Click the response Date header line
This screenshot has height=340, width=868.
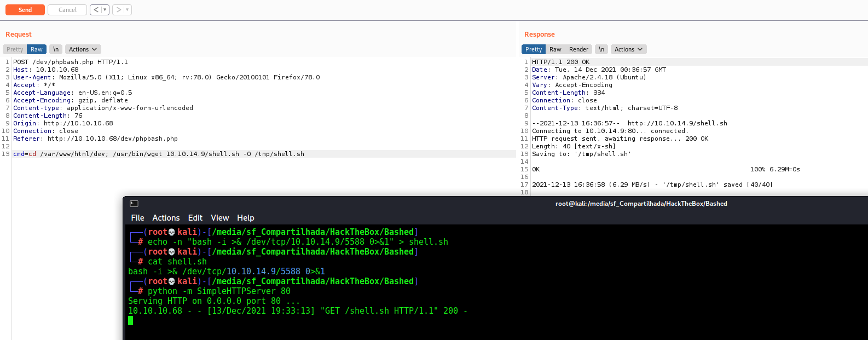click(599, 70)
